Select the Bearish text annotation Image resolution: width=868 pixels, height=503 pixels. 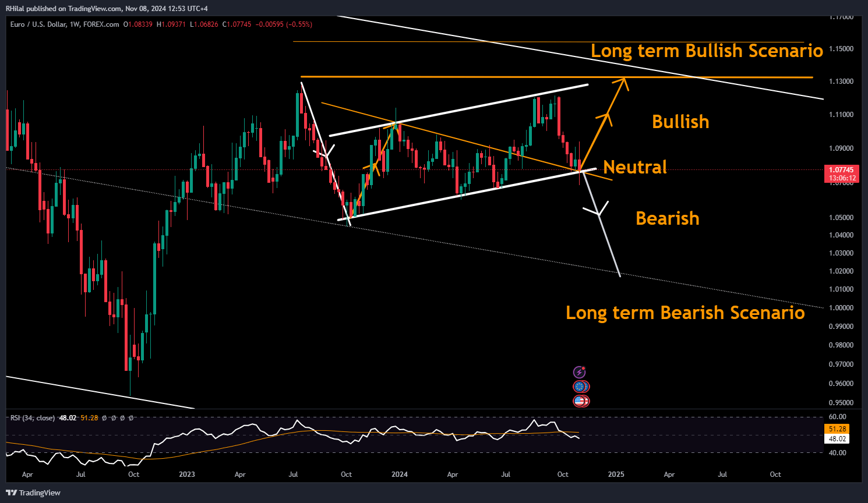tap(668, 218)
